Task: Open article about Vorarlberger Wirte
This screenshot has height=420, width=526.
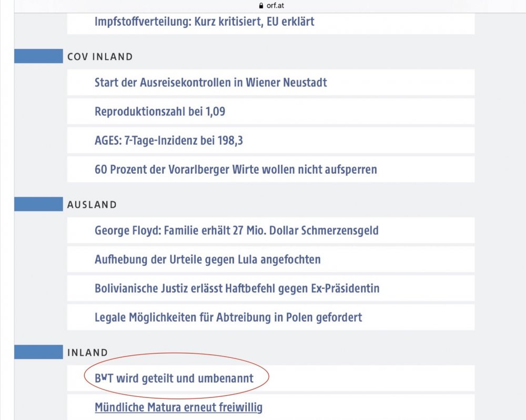Action: [236, 169]
